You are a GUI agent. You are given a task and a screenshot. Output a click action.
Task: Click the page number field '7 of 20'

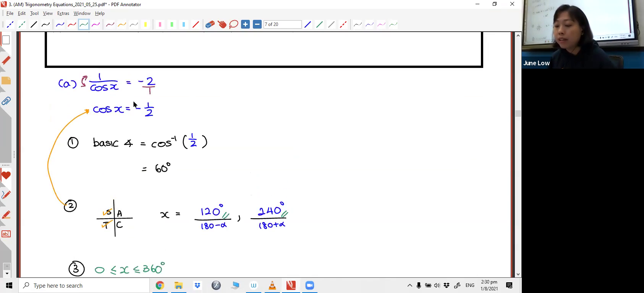pyautogui.click(x=282, y=24)
